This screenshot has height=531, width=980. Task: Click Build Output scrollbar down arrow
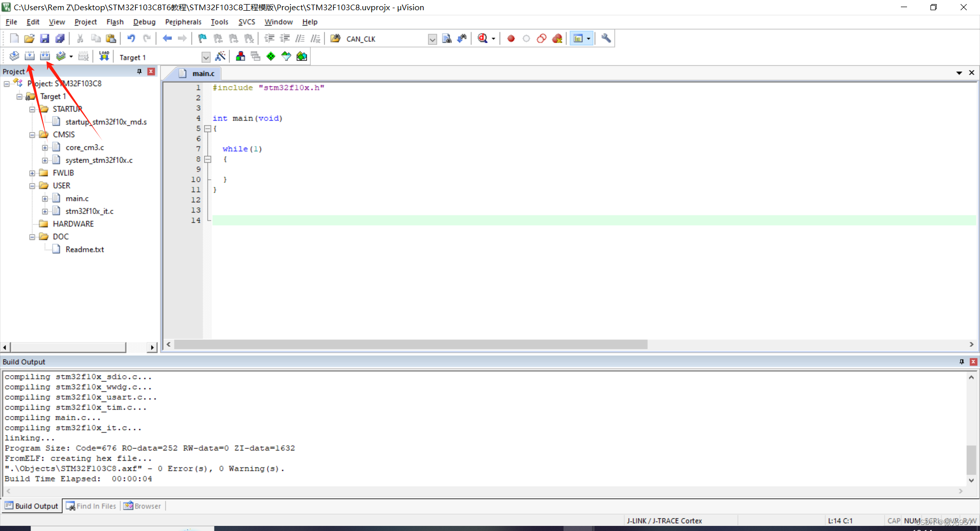coord(971,480)
